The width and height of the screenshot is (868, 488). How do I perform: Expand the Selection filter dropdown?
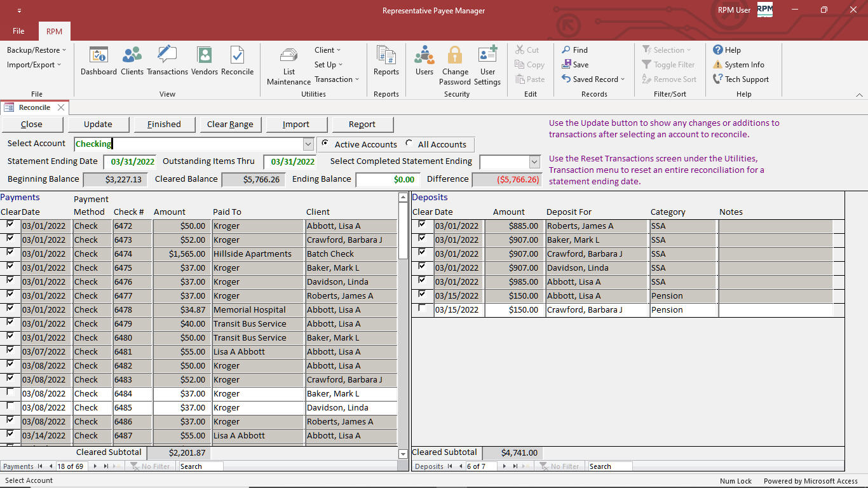[666, 50]
